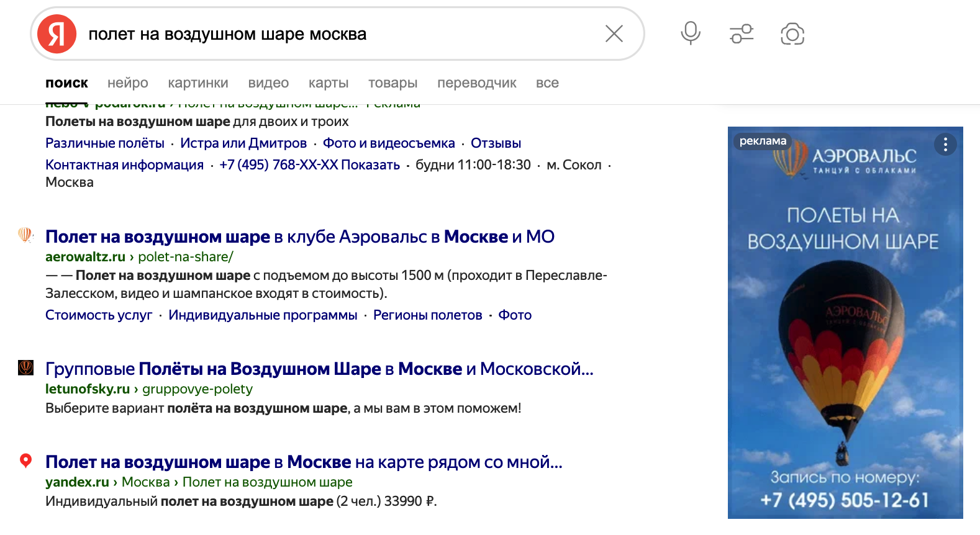This screenshot has height=535, width=980.
Task: Click phone number +7 (495) 505-12-61 on banner
Action: click(845, 500)
